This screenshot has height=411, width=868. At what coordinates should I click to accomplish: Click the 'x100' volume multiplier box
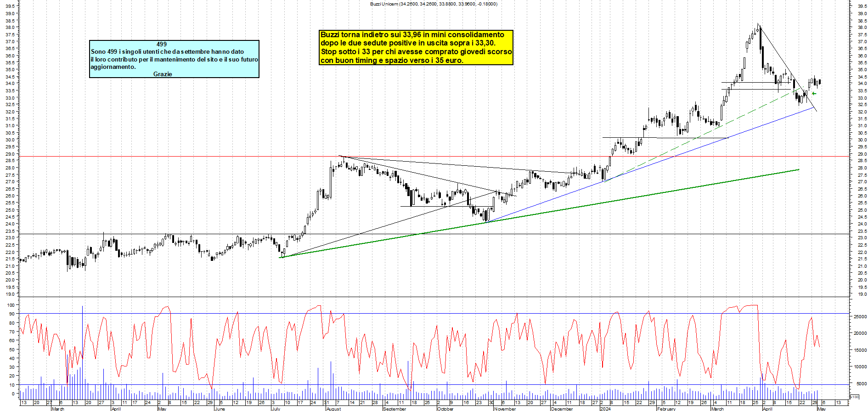point(854,397)
